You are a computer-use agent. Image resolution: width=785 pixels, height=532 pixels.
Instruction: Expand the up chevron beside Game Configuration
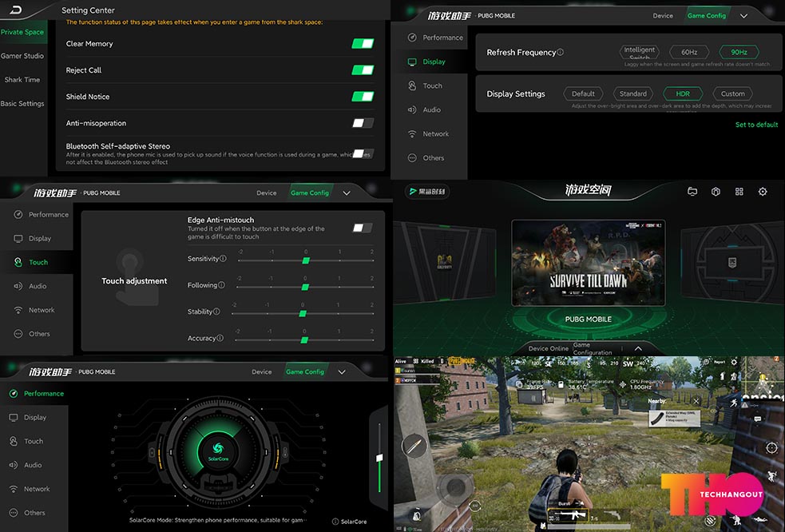(x=638, y=348)
